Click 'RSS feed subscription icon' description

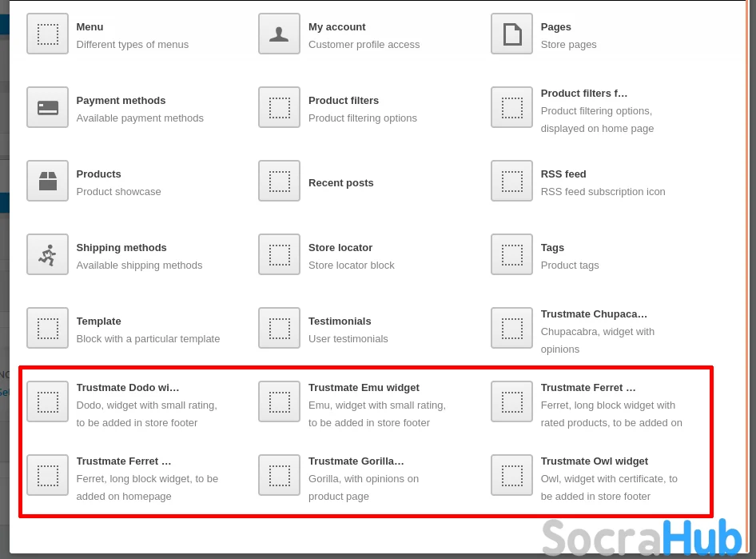tap(603, 191)
